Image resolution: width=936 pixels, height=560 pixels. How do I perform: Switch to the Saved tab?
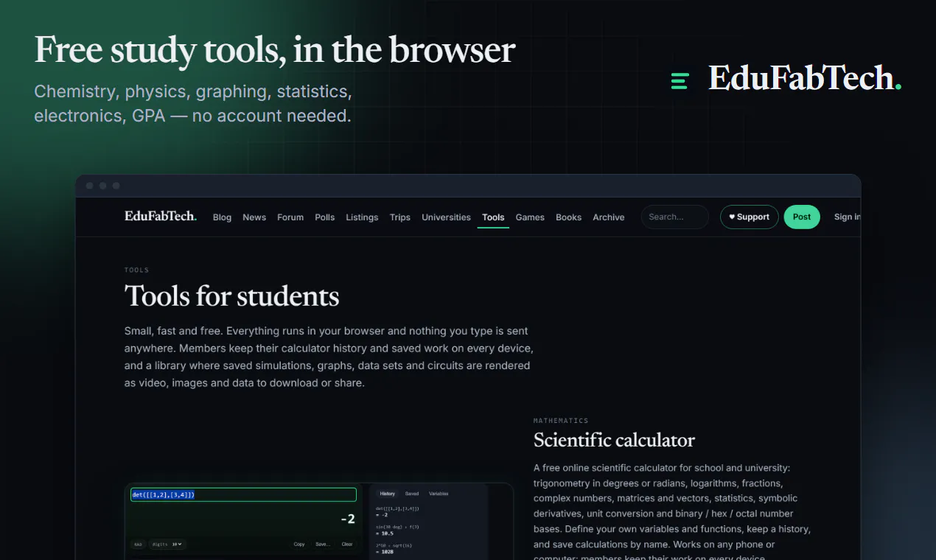[x=412, y=494]
